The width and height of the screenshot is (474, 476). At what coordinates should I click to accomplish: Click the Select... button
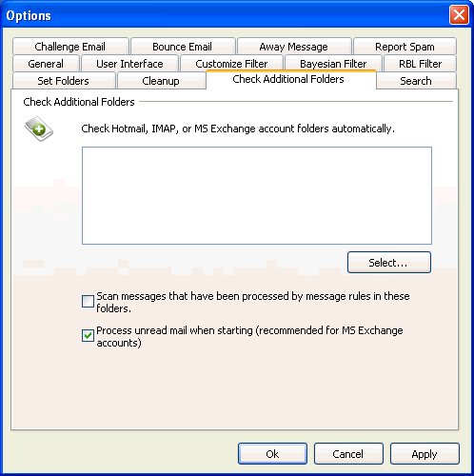[x=389, y=263]
